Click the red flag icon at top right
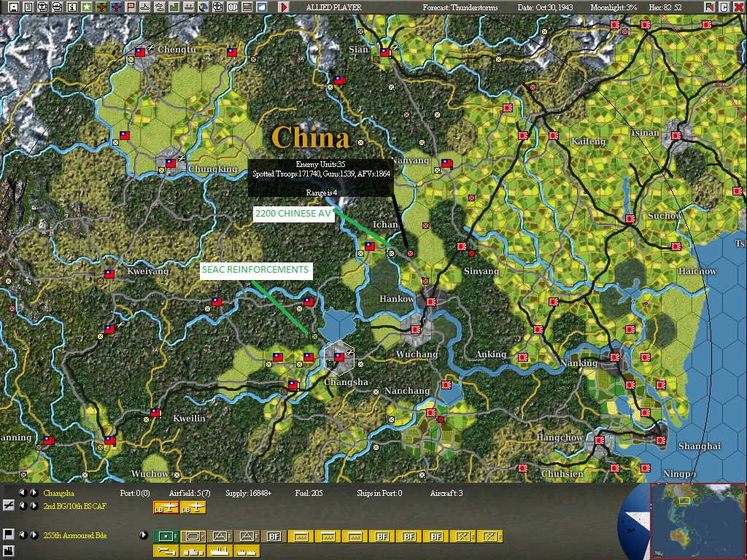Image resolution: width=747 pixels, height=560 pixels. point(709,7)
